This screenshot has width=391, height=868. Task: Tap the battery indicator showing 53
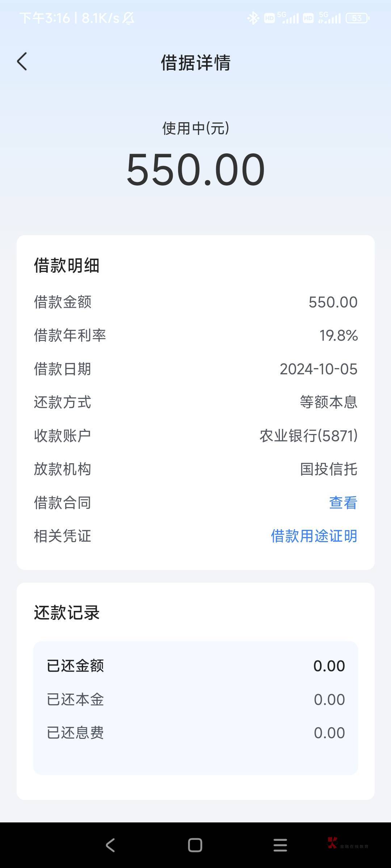(357, 18)
